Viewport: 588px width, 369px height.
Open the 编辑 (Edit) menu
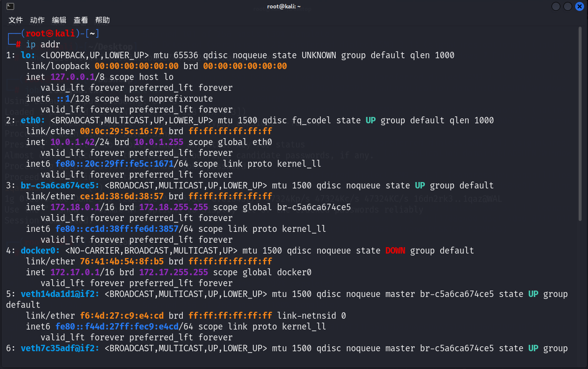tap(59, 20)
